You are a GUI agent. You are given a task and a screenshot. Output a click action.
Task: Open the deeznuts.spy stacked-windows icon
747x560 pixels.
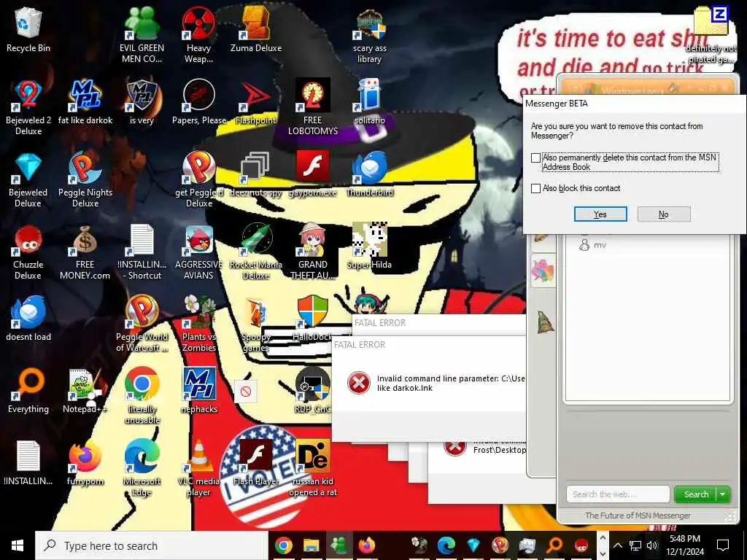256,175
